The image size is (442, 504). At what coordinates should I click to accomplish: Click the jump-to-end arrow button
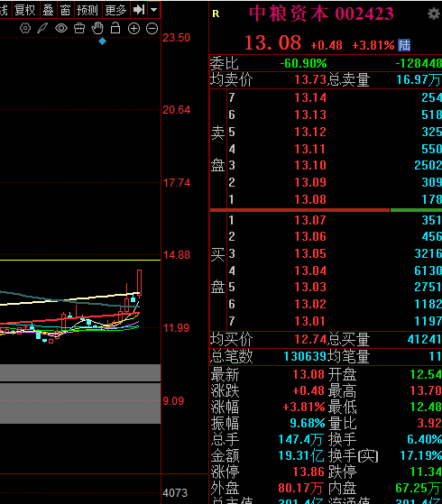pyautogui.click(x=139, y=10)
